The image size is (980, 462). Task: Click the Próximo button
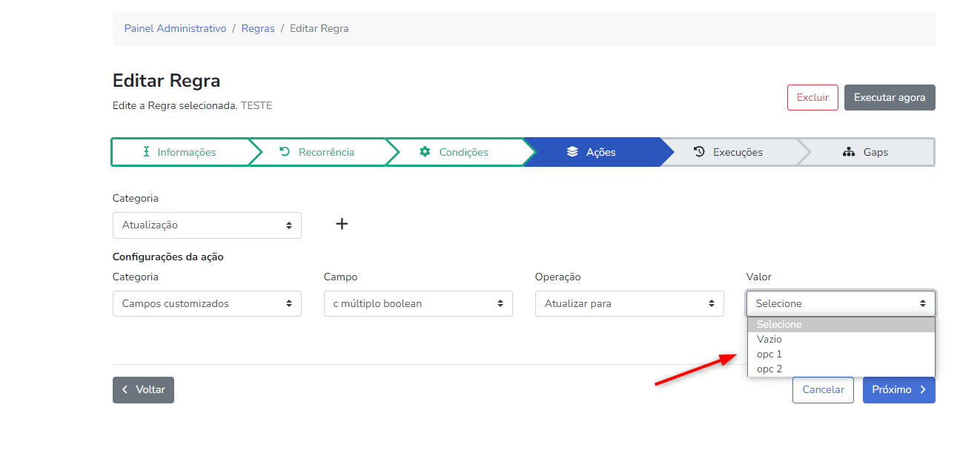[898, 390]
